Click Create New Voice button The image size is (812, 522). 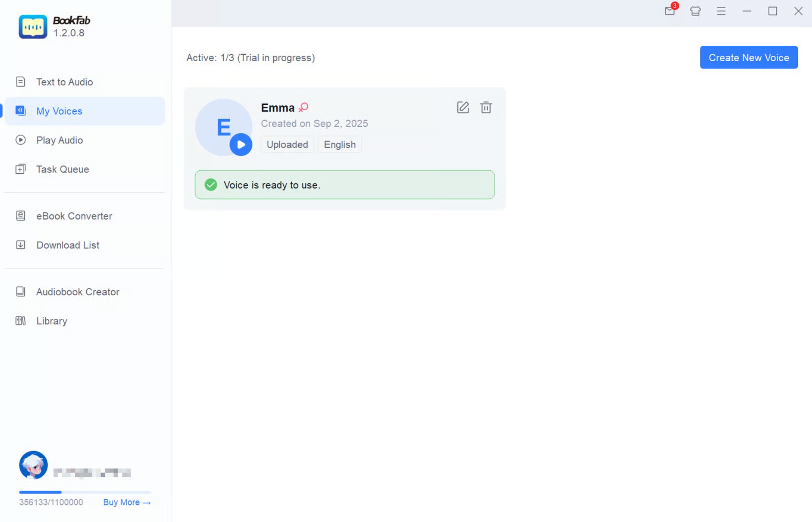tap(749, 57)
